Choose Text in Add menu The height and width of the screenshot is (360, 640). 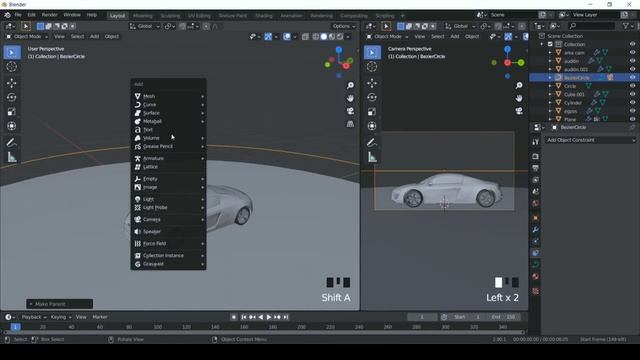pyautogui.click(x=168, y=130)
